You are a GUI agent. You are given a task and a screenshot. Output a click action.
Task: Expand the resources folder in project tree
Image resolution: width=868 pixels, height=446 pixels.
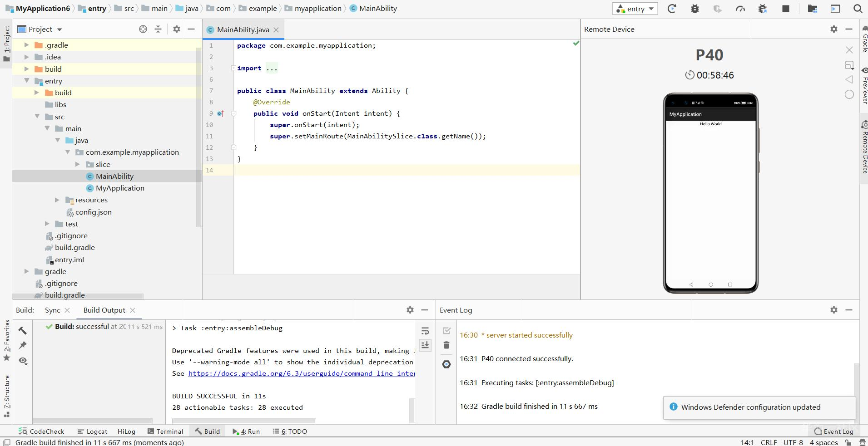(x=57, y=200)
